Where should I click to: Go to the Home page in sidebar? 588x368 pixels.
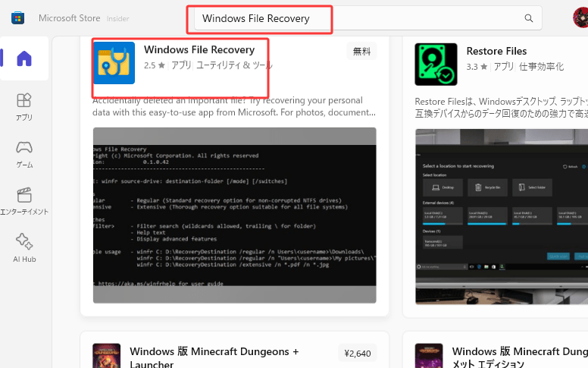24,58
